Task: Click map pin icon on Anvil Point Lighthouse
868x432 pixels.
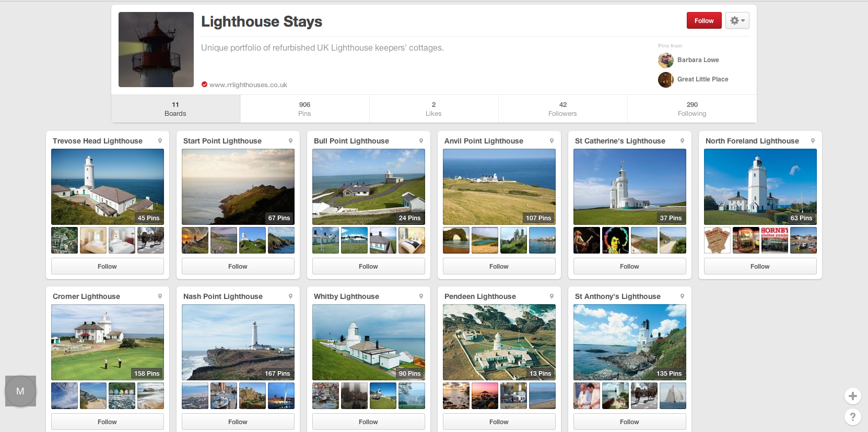Action: [x=552, y=141]
